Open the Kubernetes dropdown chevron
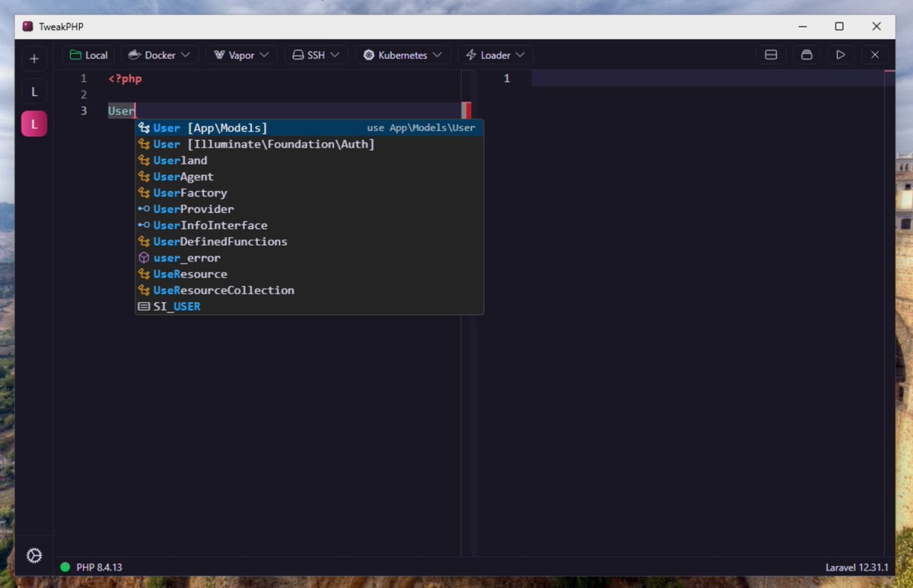The height and width of the screenshot is (588, 913). click(439, 55)
